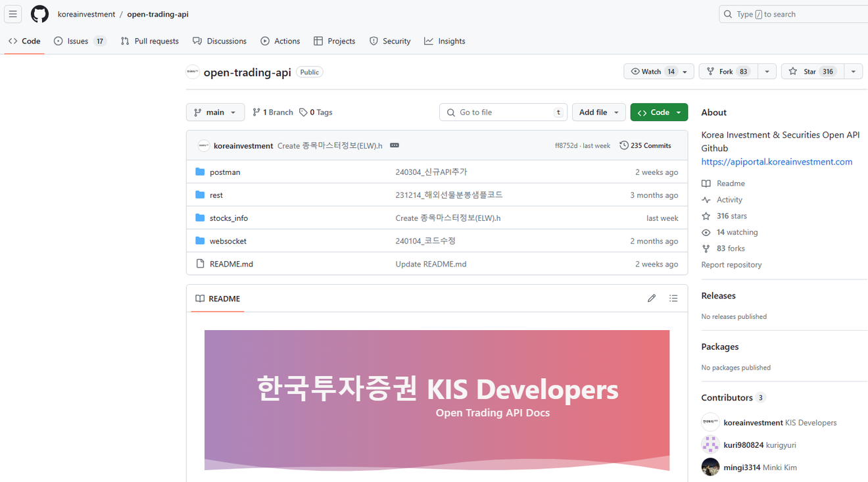The width and height of the screenshot is (868, 482).
Task: Expand the Fork options dropdown arrow
Action: 767,72
